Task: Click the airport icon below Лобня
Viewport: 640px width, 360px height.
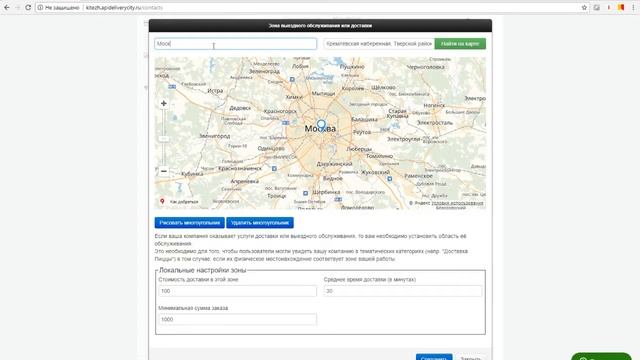Action: [x=292, y=80]
